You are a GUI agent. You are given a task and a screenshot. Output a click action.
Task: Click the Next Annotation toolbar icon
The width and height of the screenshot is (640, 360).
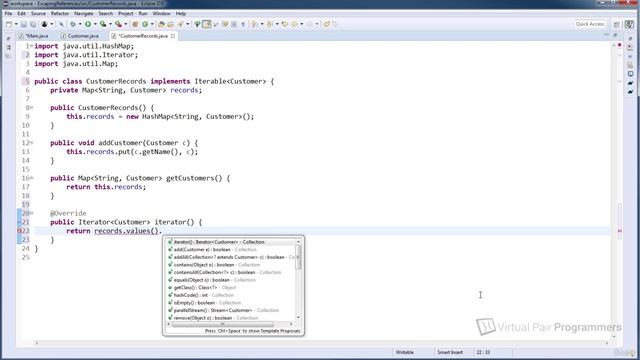click(x=255, y=24)
